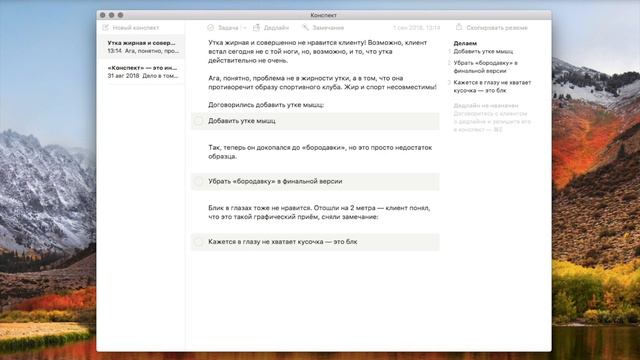
Task: Open the note '«Конспект» — это ин…' in sidebar
Action: (x=141, y=71)
